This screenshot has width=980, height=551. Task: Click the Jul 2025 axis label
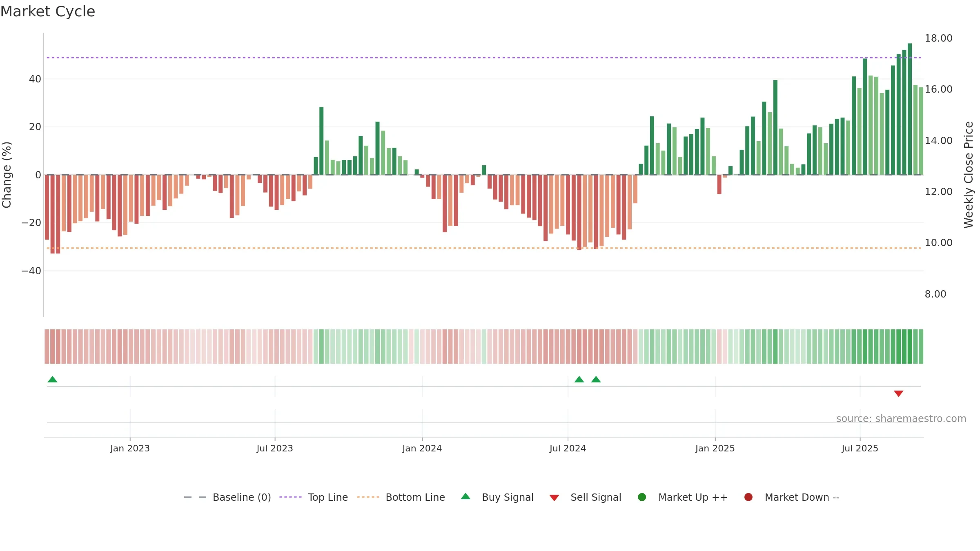pyautogui.click(x=860, y=449)
